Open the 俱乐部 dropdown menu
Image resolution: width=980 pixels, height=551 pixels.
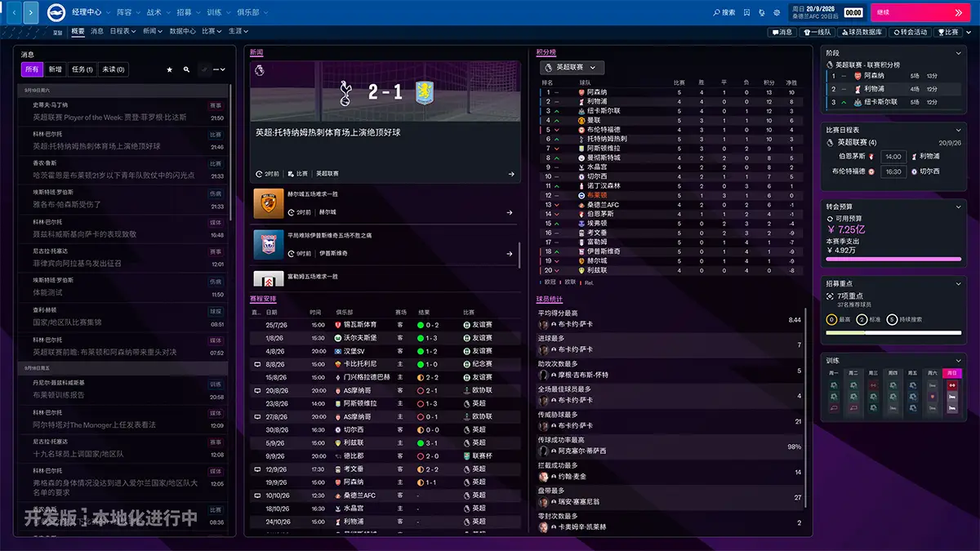tap(254, 13)
